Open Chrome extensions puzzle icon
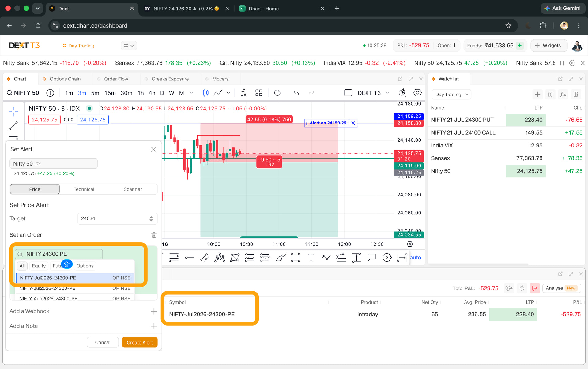 [x=543, y=26]
